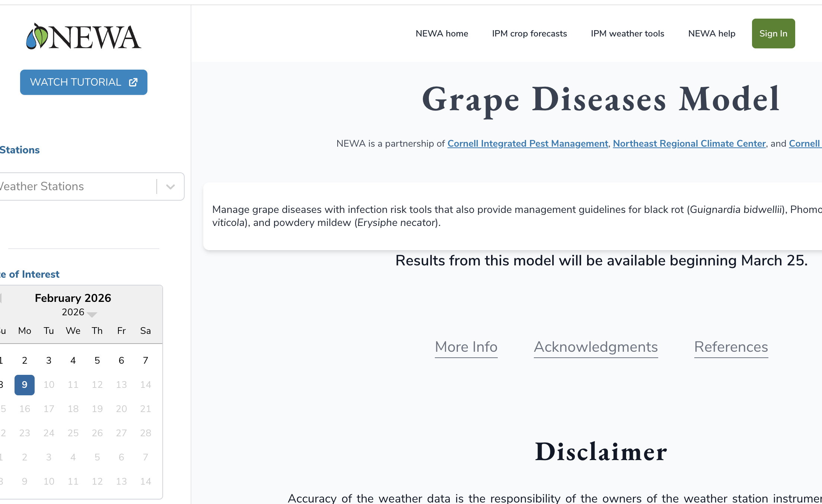Select February 2 in calendar

(25, 361)
